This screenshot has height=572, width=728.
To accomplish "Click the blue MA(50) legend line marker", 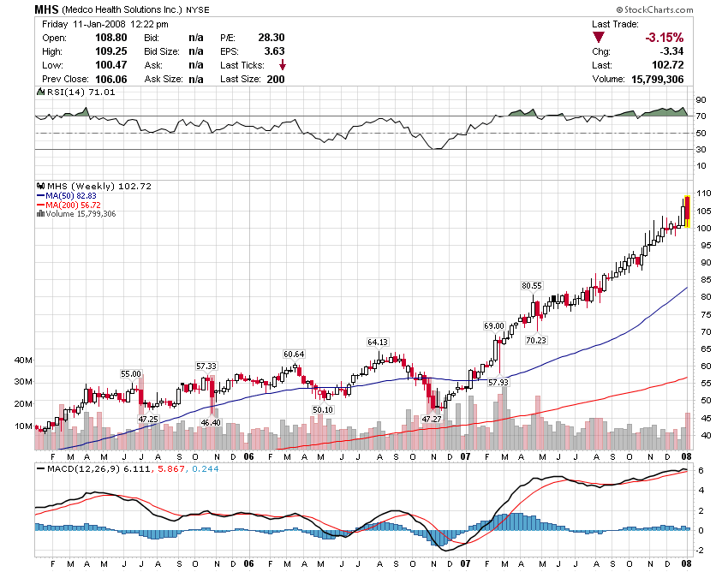I will point(40,196).
